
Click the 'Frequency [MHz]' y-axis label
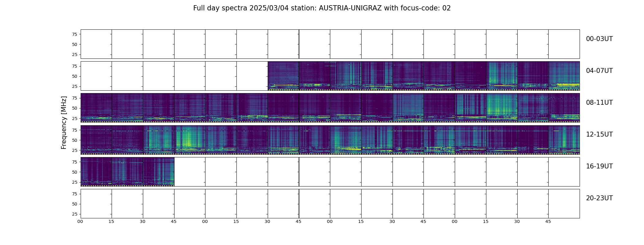pyautogui.click(x=64, y=123)
